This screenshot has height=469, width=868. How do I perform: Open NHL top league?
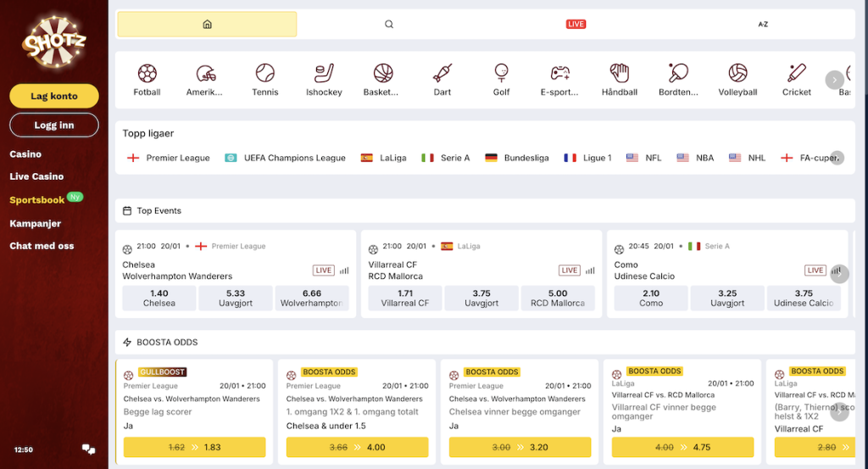[x=748, y=158]
